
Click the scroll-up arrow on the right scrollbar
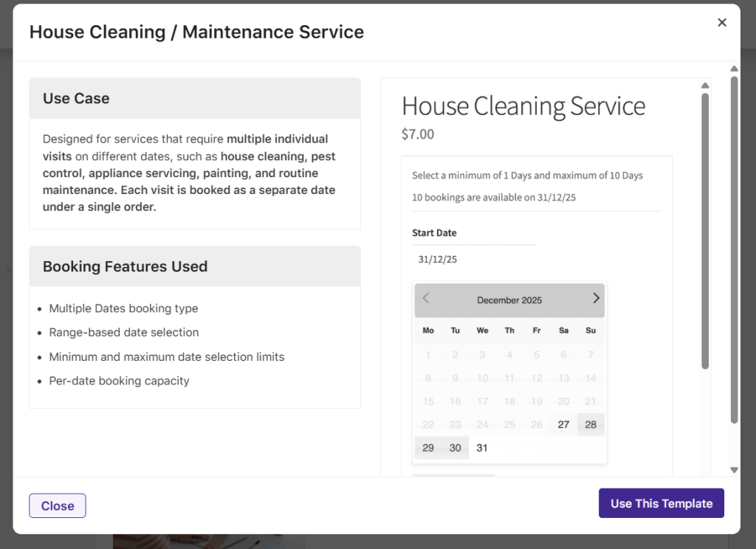click(x=734, y=68)
